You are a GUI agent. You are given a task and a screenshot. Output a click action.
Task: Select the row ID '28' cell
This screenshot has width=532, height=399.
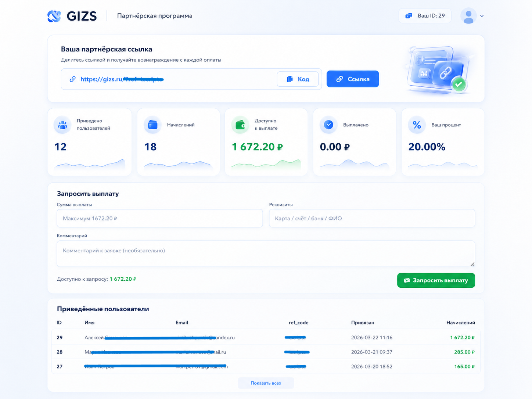click(x=60, y=352)
